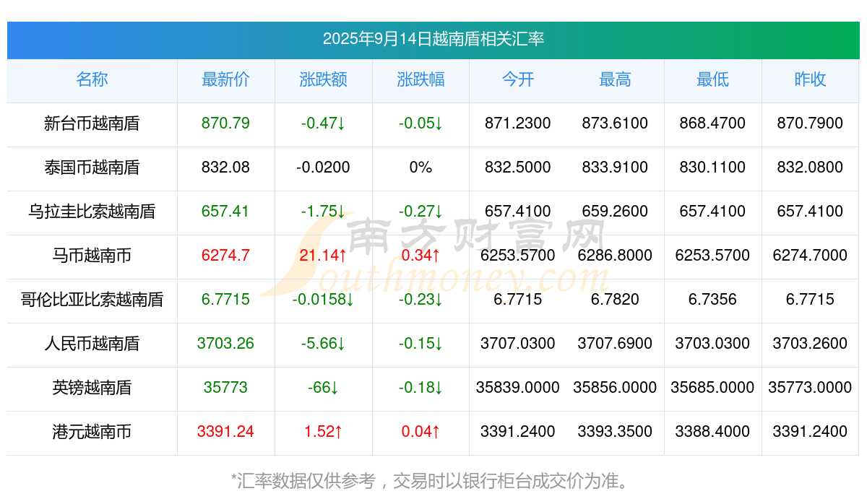This screenshot has height=504, width=867.
Task: Click change amount -0.47↓
Action: 323,123
